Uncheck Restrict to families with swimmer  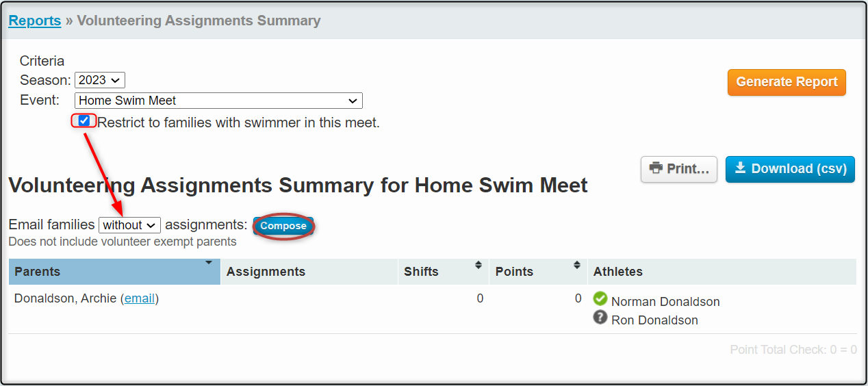(84, 121)
